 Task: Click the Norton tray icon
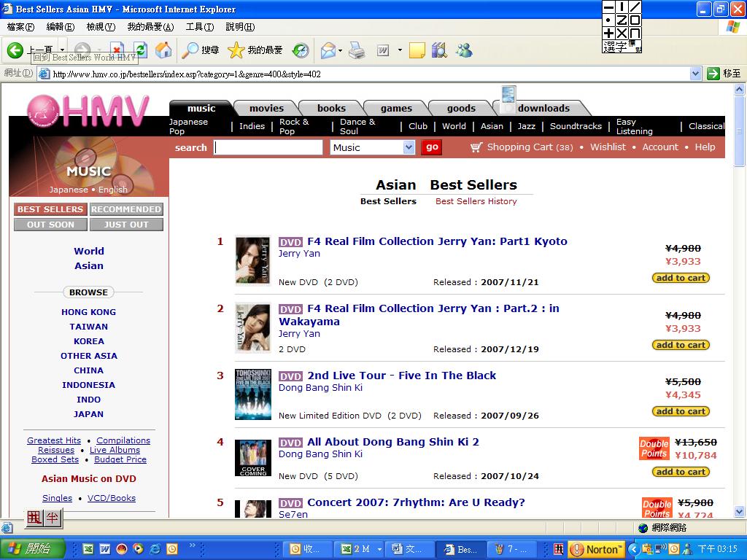click(597, 549)
